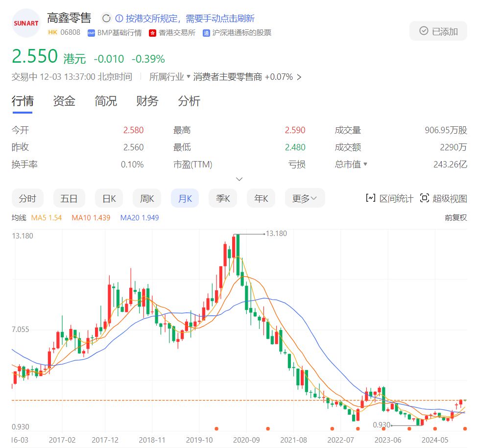This screenshot has height=448, width=477.
Task: Click the stock name 高鑫零售
Action: [69, 18]
